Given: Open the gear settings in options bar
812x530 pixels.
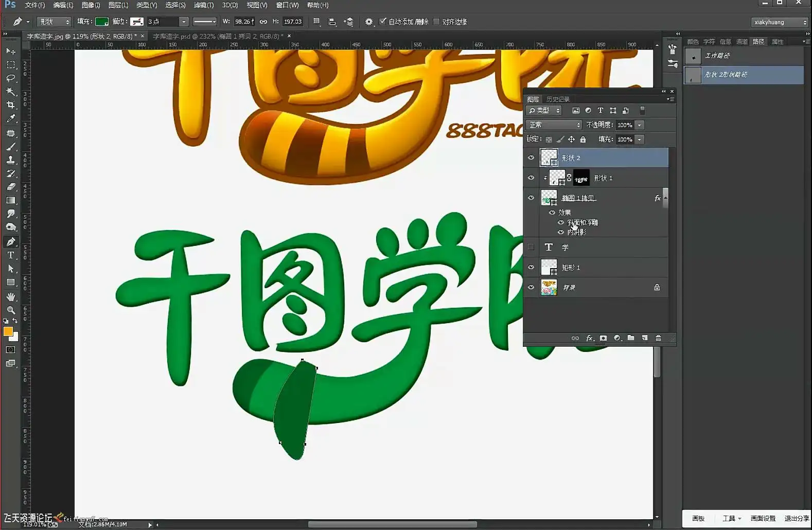Looking at the screenshot, I should 369,22.
